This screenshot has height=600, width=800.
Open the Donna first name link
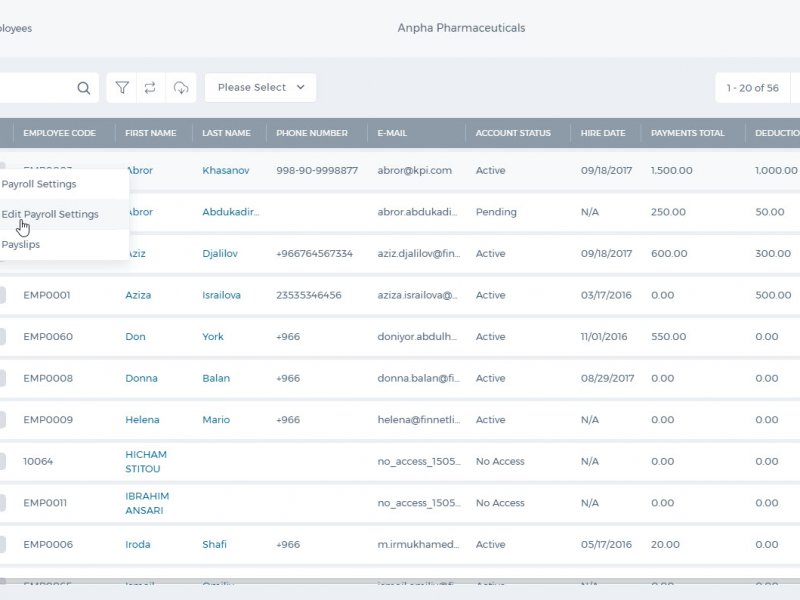[x=141, y=378]
